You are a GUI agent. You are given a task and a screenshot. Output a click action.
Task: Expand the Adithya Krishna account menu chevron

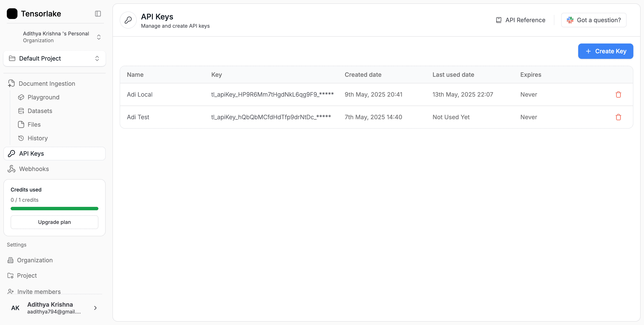(x=95, y=308)
